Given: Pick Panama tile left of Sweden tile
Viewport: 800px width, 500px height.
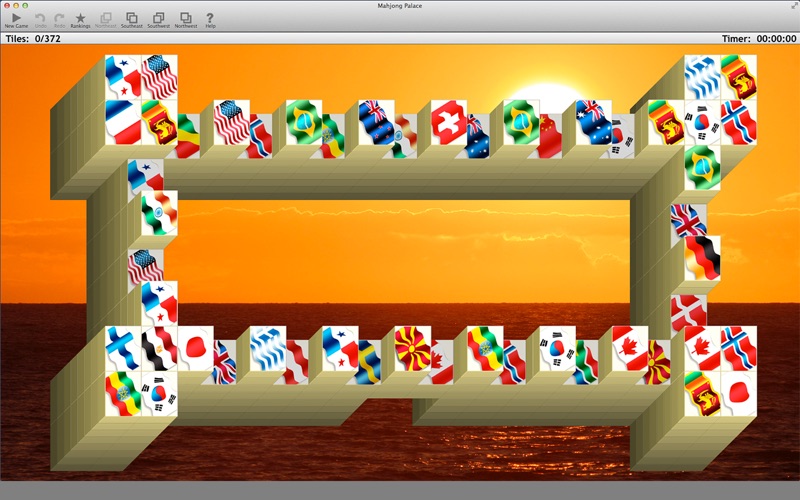Looking at the screenshot, I should 340,348.
